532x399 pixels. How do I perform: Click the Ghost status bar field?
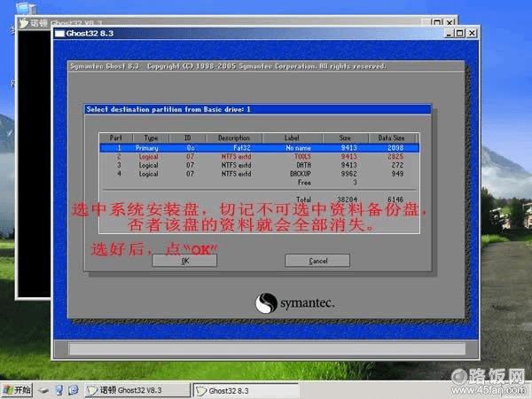[267, 349]
